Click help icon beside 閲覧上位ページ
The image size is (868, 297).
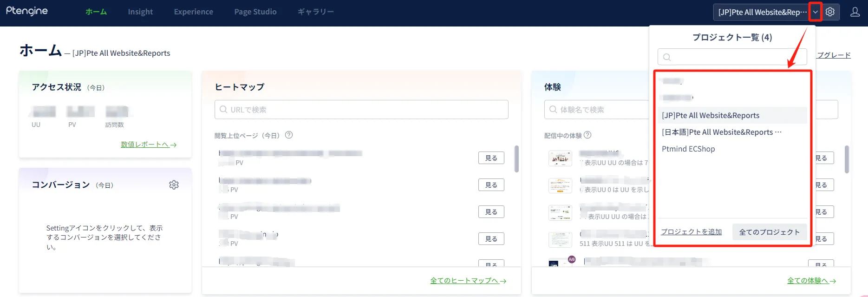tap(289, 135)
